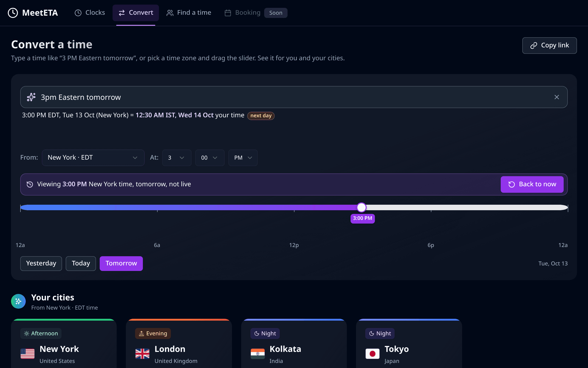Open the AM/PM dropdown
The height and width of the screenshot is (368, 588).
point(243,158)
